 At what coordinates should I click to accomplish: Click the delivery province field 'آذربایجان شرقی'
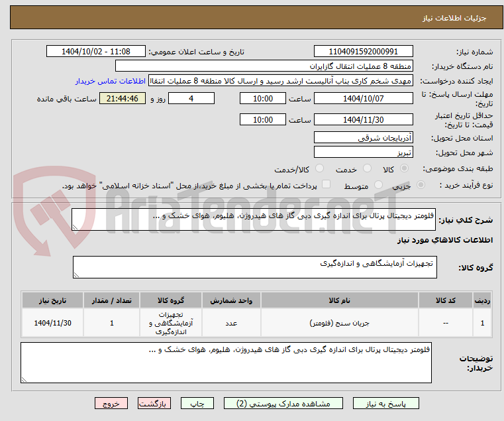[363, 137]
